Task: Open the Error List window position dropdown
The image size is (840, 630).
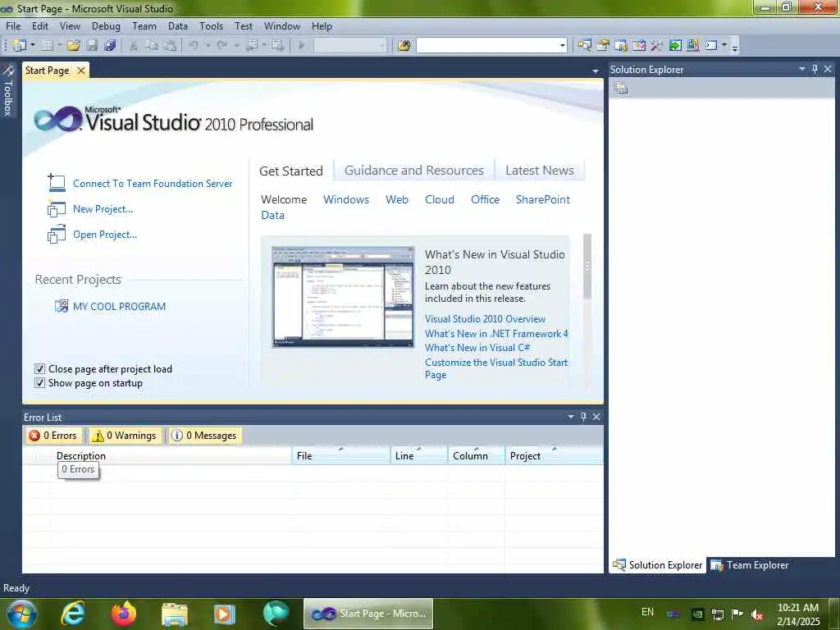Action: click(x=571, y=416)
